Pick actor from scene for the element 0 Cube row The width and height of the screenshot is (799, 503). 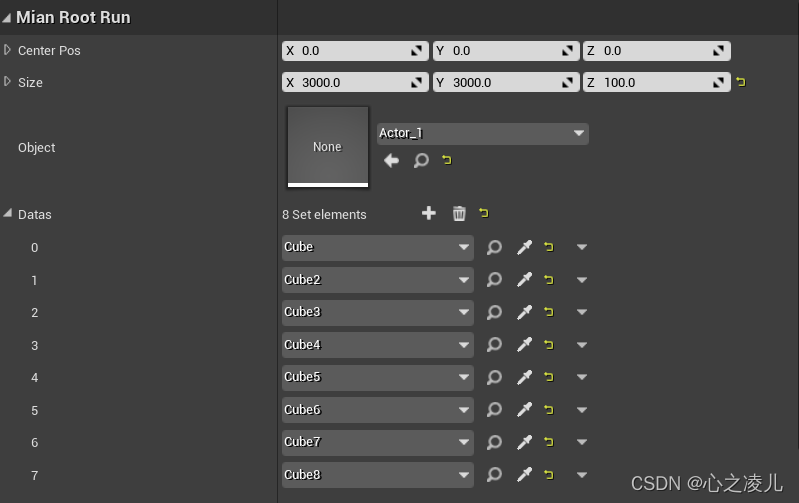click(524, 247)
